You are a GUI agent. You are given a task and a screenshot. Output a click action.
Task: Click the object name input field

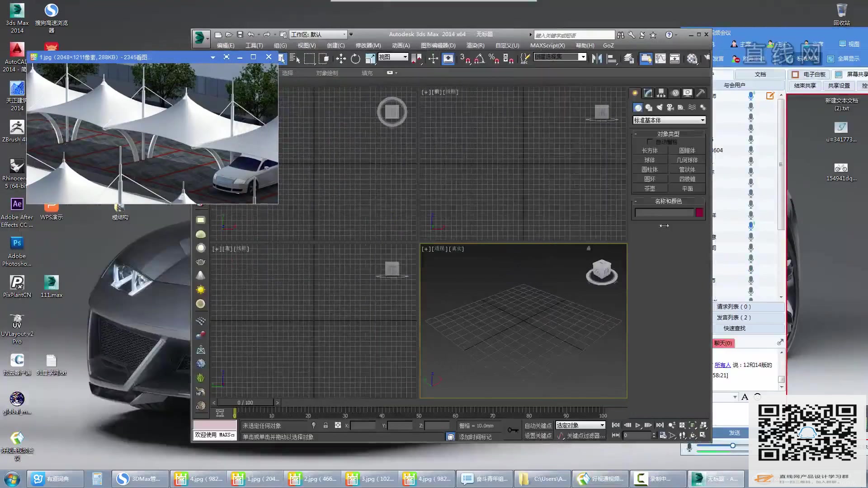tap(664, 212)
